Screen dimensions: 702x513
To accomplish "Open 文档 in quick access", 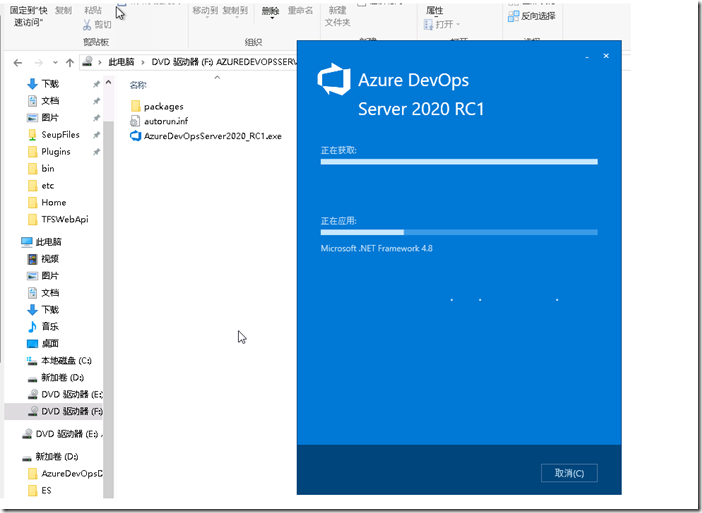I will tap(50, 101).
